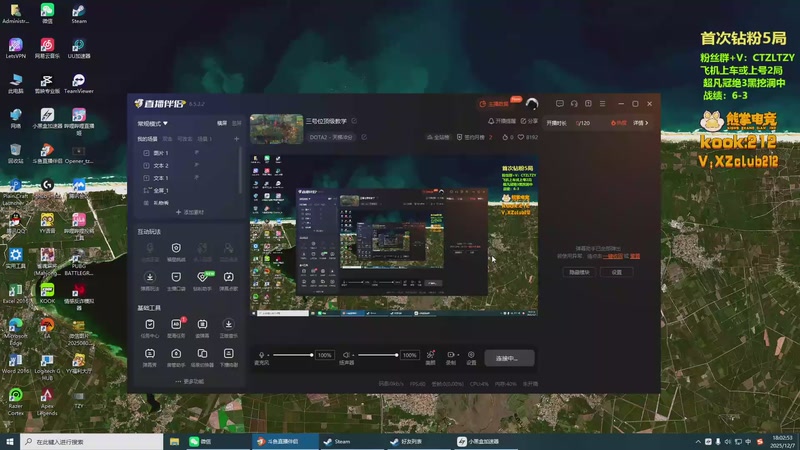This screenshot has width=800, height=450.
Task: Open the 弹幕玩法 interactive feature
Action: (149, 280)
